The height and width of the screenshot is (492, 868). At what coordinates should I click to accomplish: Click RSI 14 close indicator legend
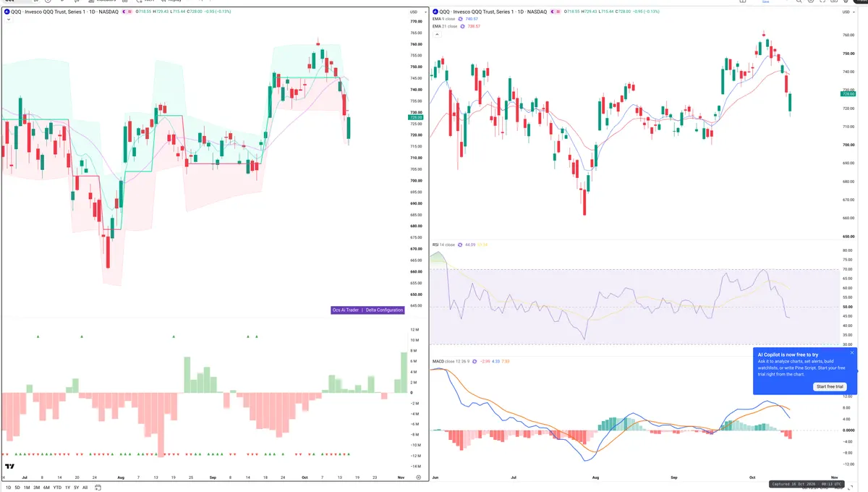[x=443, y=245]
